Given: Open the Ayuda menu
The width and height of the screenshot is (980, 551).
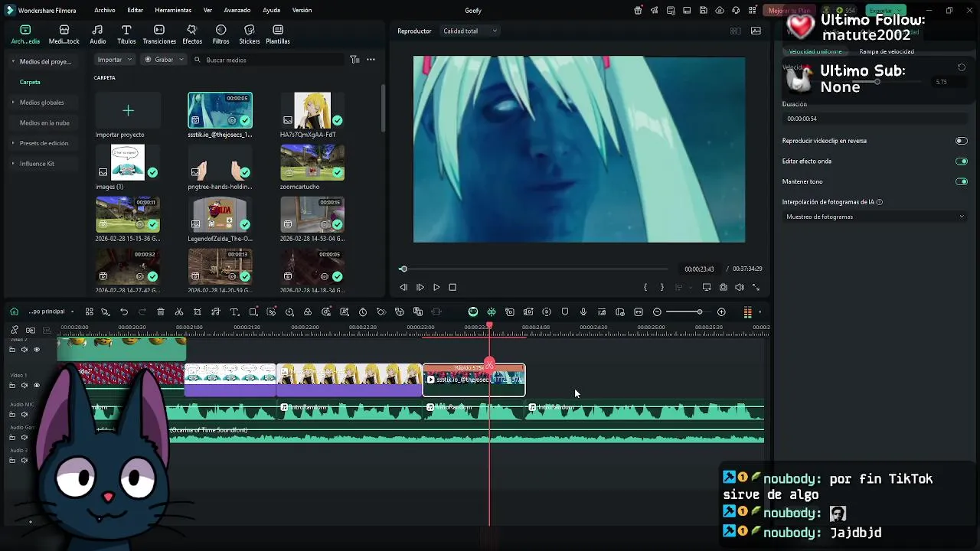Looking at the screenshot, I should tap(271, 11).
